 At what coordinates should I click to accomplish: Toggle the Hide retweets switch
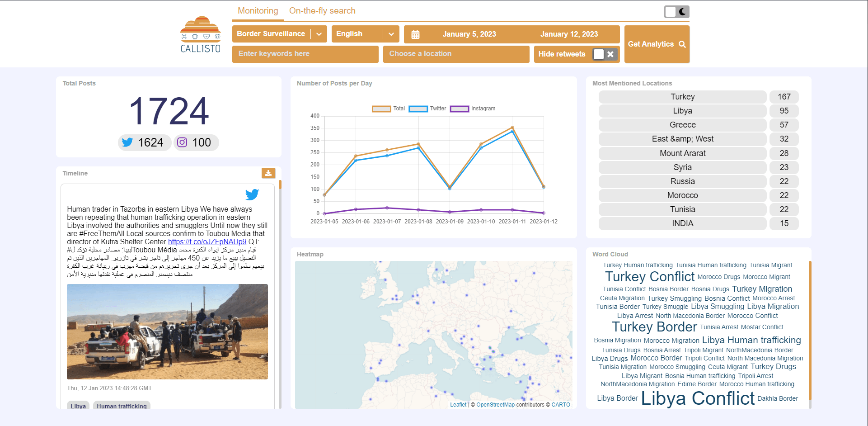605,54
